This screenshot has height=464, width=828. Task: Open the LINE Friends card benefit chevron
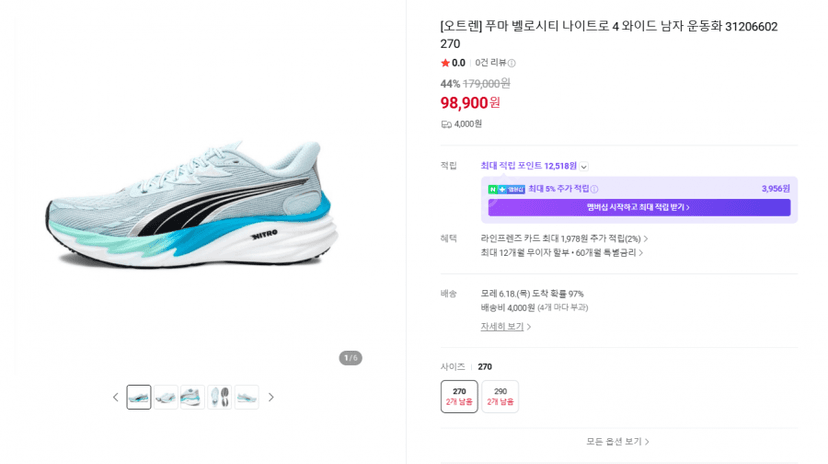[646, 239]
